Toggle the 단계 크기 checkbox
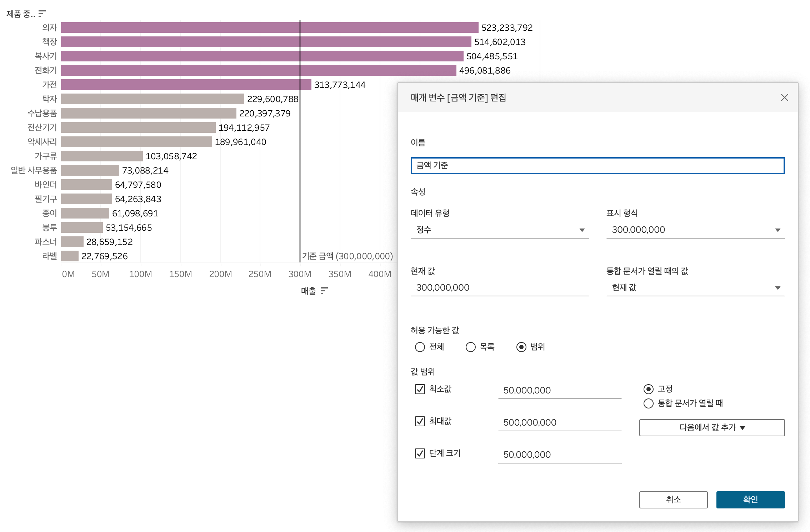The width and height of the screenshot is (810, 532). pos(420,453)
